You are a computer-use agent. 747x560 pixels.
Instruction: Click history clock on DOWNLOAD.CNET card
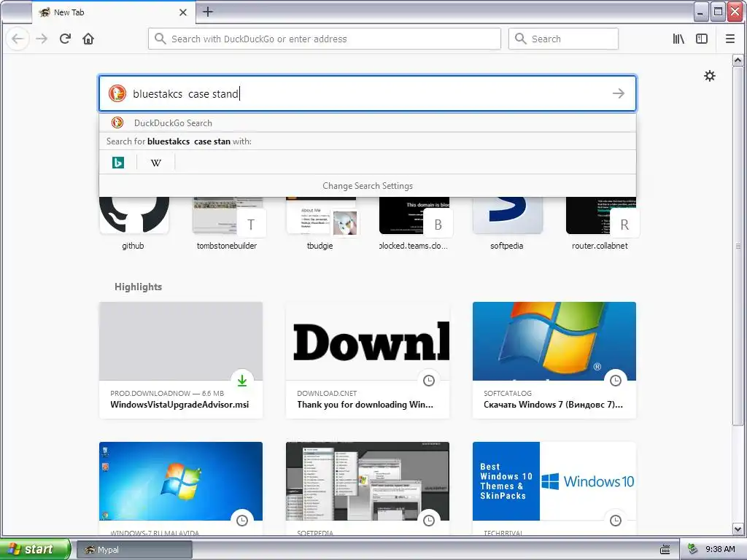coord(429,380)
